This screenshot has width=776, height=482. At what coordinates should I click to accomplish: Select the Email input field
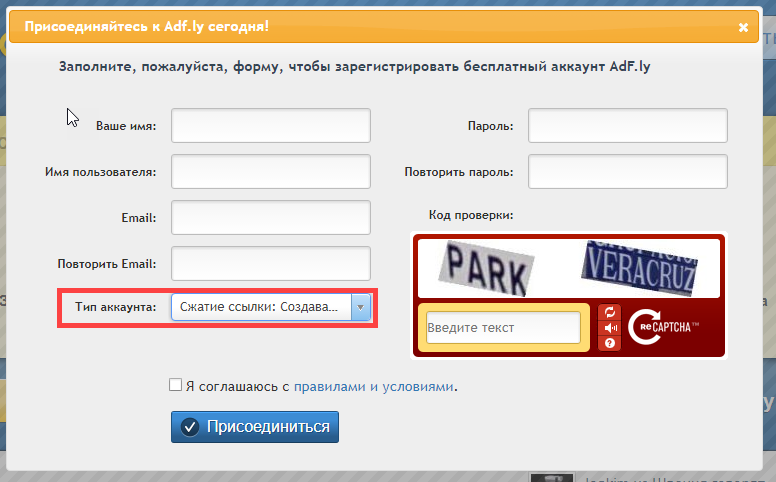point(271,218)
